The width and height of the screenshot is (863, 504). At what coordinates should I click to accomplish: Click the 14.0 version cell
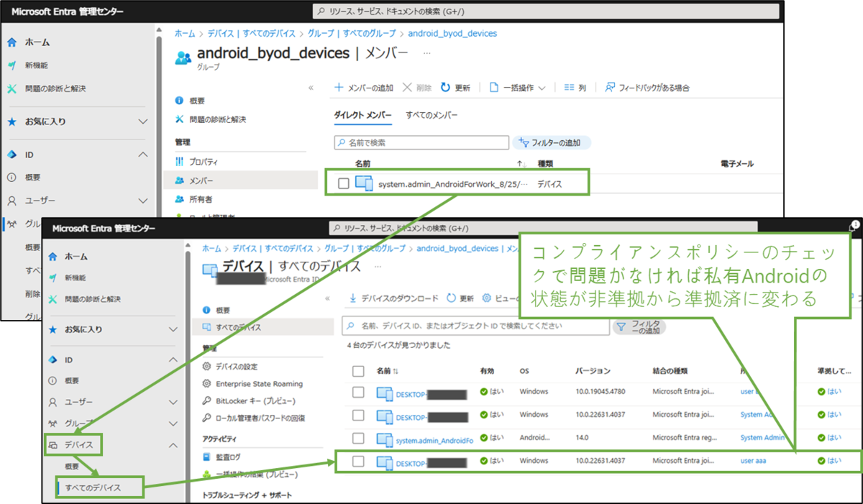583,438
